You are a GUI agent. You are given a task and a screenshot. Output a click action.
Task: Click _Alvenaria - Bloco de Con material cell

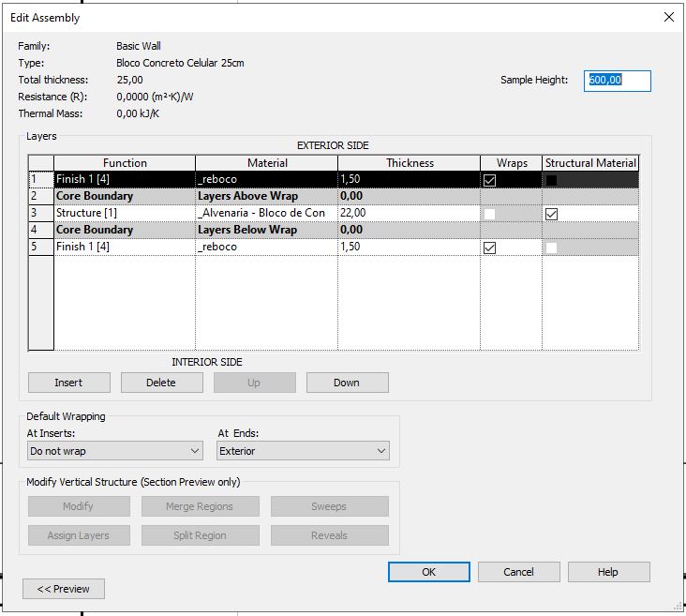pyautogui.click(x=267, y=213)
